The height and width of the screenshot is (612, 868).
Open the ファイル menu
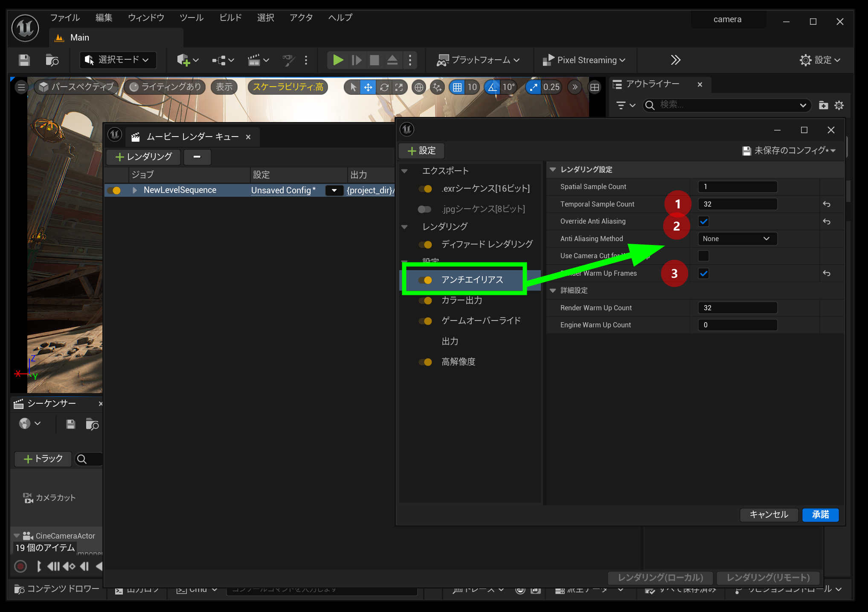(65, 18)
